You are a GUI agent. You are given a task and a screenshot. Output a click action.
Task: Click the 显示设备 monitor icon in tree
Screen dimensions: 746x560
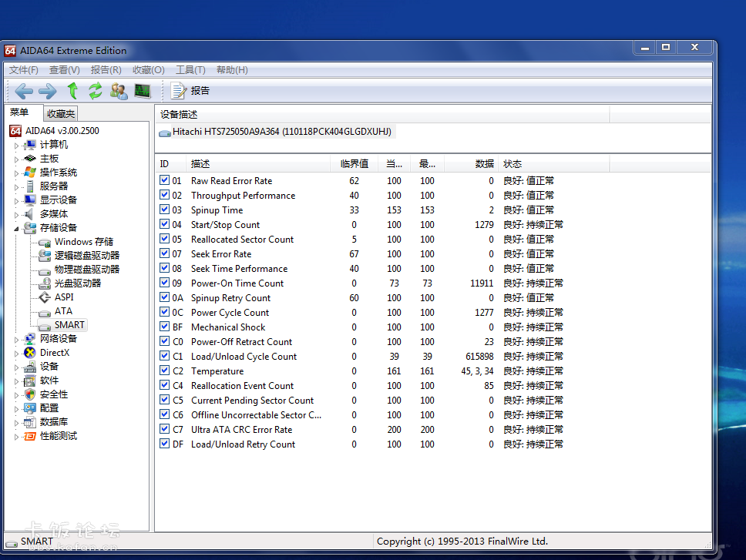pyautogui.click(x=30, y=200)
